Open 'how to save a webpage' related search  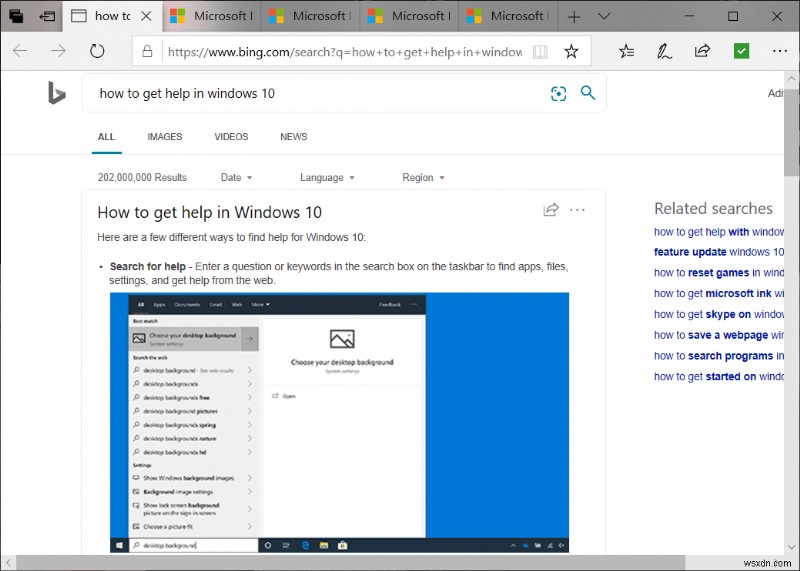pyautogui.click(x=718, y=335)
